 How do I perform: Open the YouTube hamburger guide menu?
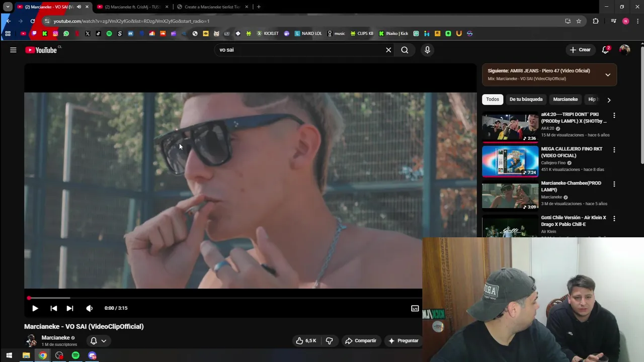click(x=13, y=50)
